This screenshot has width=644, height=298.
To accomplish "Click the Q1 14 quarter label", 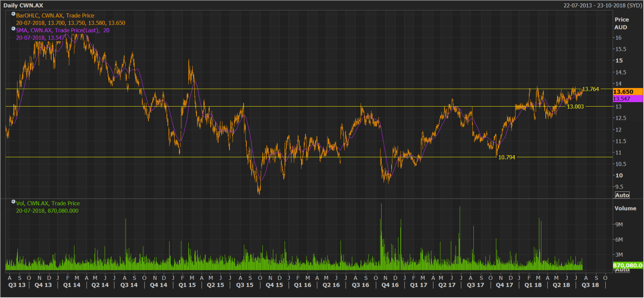I will [x=72, y=285].
